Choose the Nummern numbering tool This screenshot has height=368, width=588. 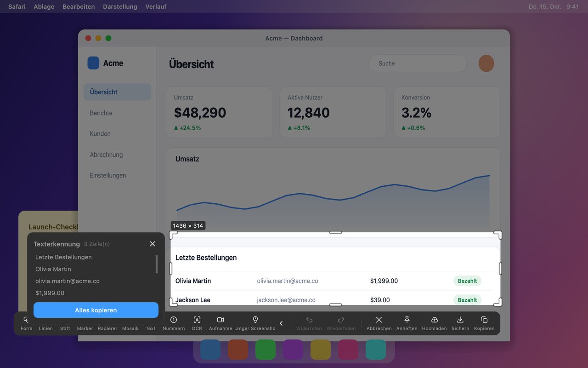pyautogui.click(x=174, y=323)
